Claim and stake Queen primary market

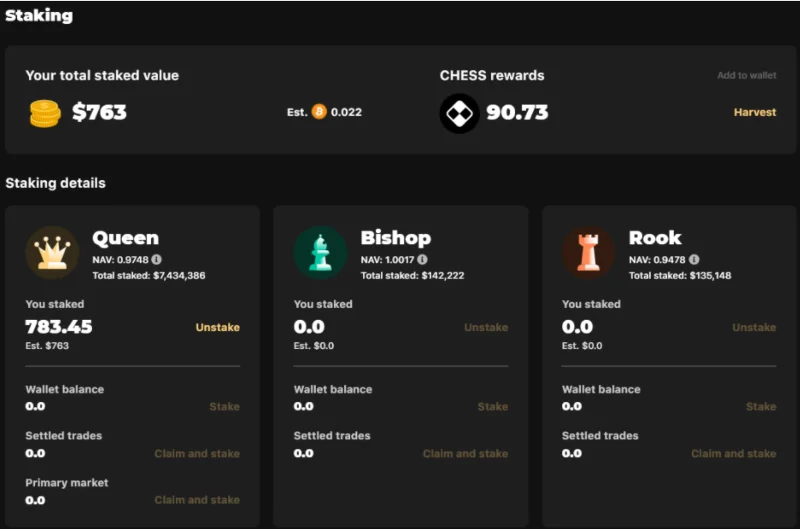tap(197, 500)
